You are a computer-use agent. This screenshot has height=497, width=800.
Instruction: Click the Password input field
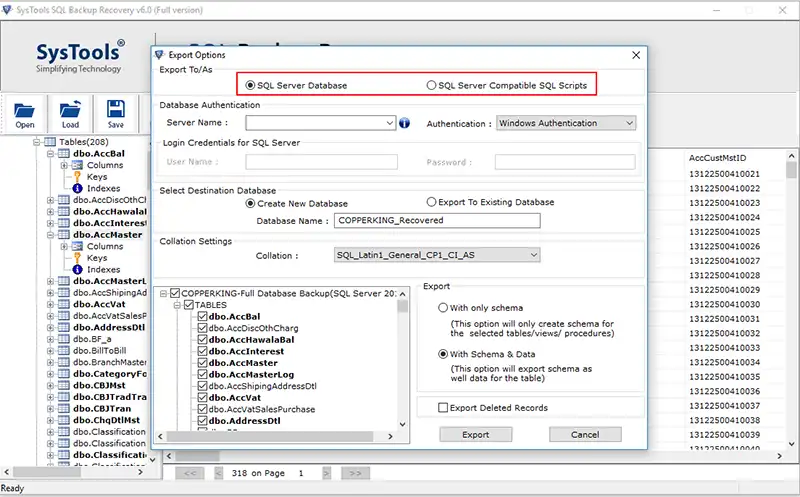pos(565,162)
